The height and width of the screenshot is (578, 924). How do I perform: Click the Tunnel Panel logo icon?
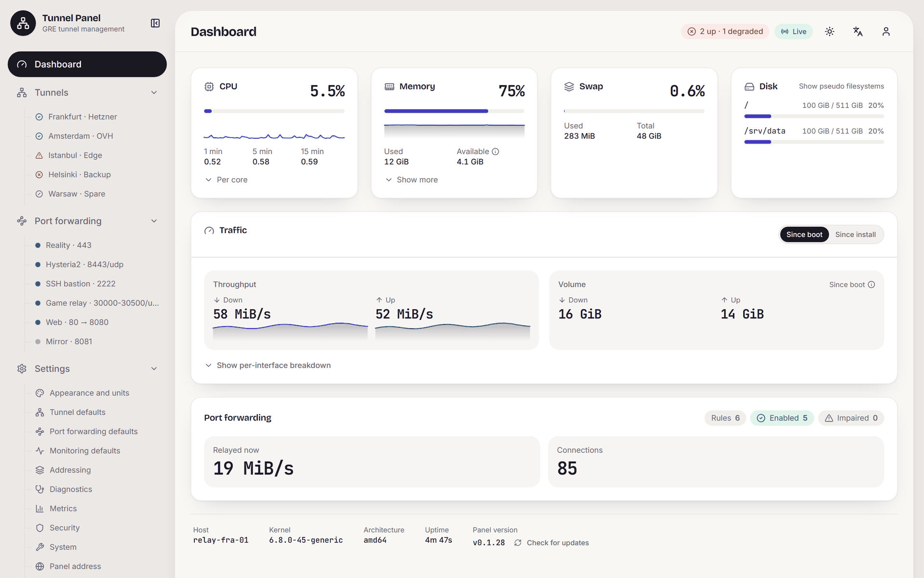(x=23, y=23)
